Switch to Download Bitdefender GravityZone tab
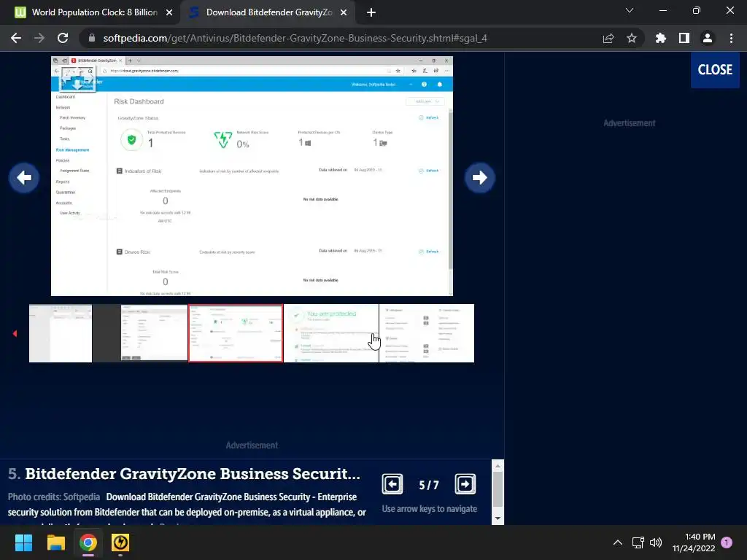This screenshot has width=747, height=560. pyautogui.click(x=267, y=12)
